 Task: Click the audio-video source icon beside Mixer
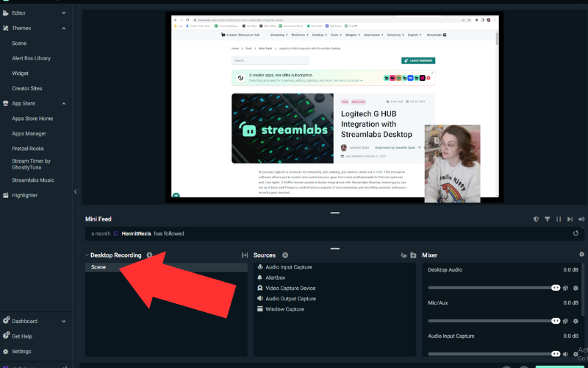click(404, 255)
